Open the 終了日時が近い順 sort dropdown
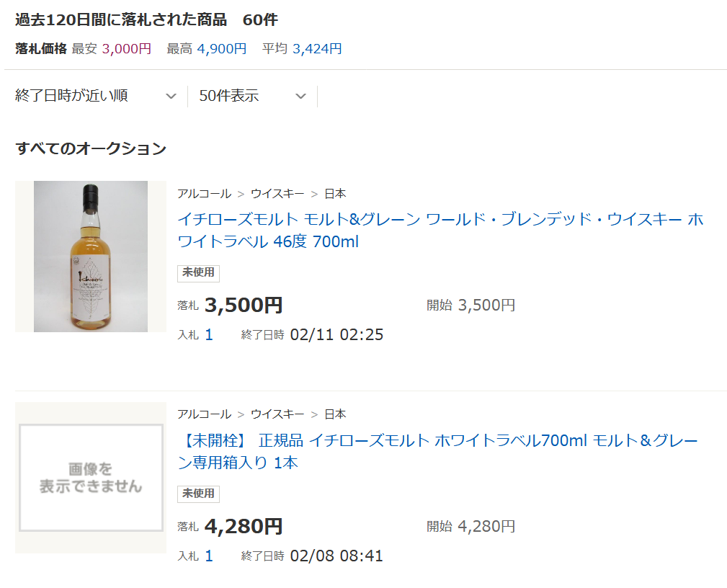 (x=96, y=96)
